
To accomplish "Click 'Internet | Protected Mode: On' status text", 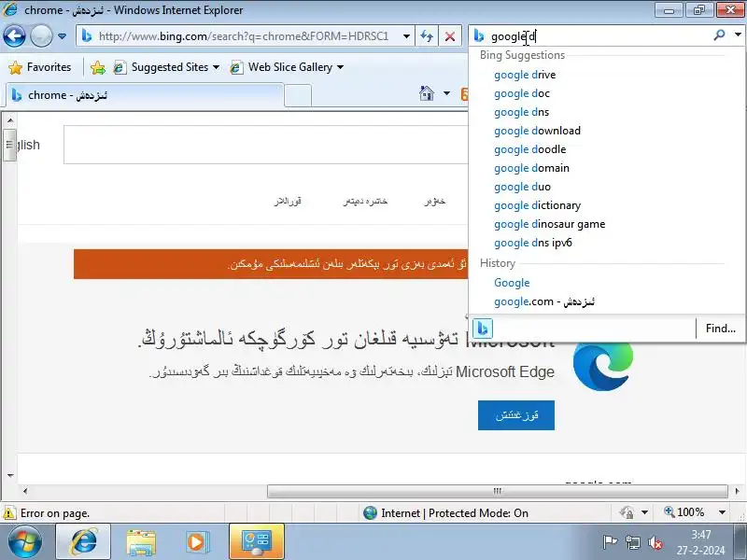I will pyautogui.click(x=455, y=513).
